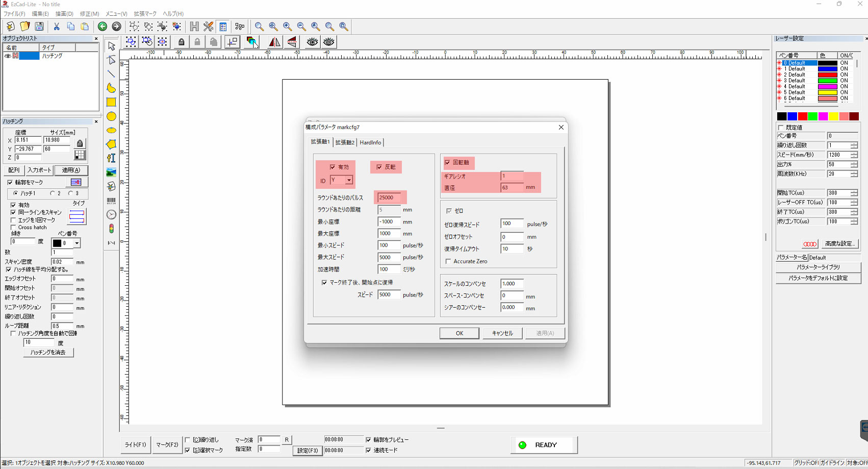868x469 pixels.
Task: Pick the magenta swatch in pen palette
Action: pyautogui.click(x=823, y=116)
